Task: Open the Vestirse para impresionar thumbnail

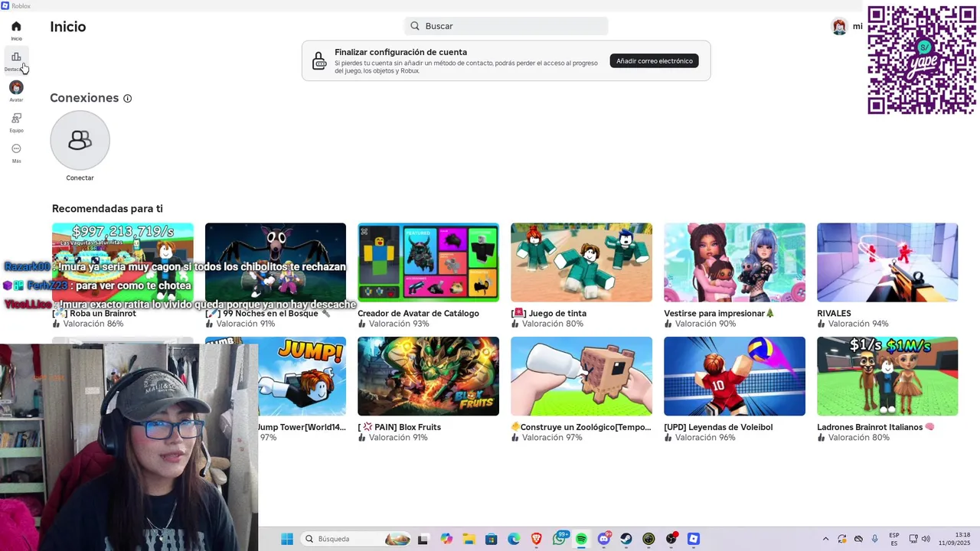Action: tap(734, 262)
